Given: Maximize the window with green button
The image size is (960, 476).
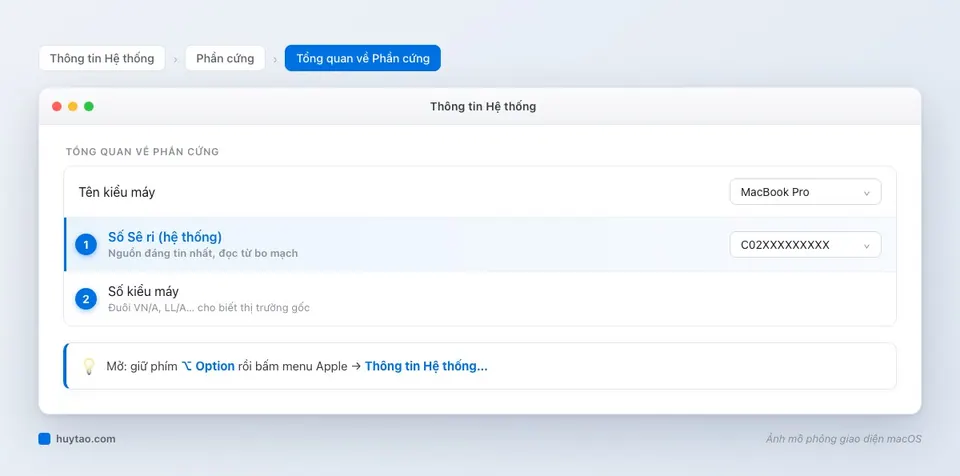Looking at the screenshot, I should (89, 107).
